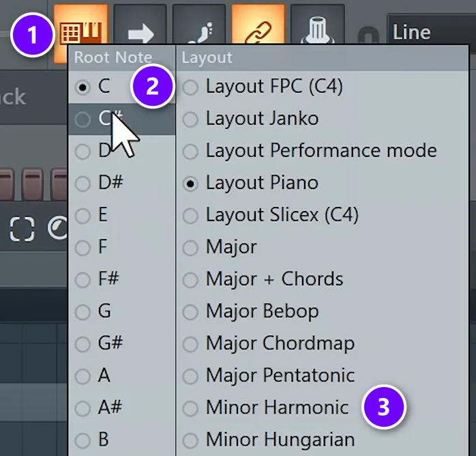Select root note D

tap(122, 151)
